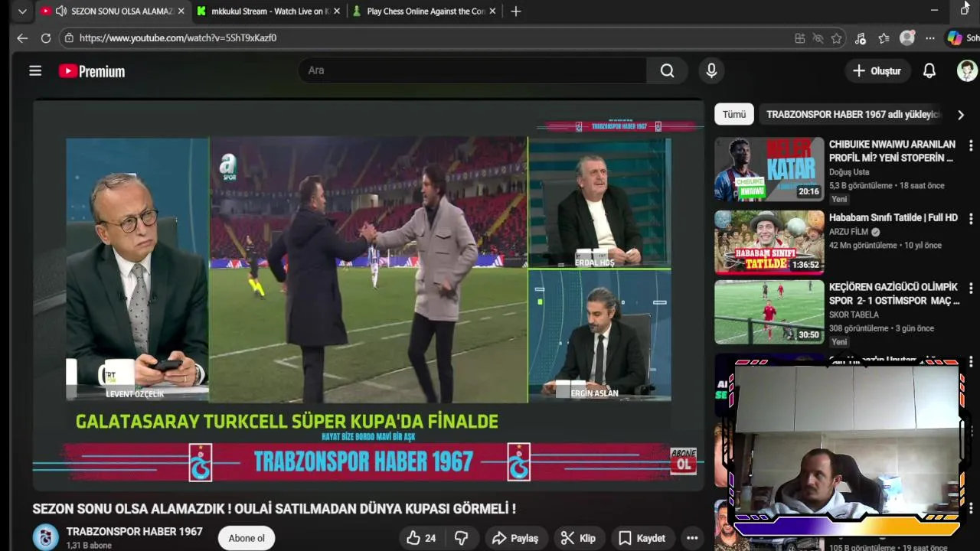Open KEÇİÖREN GAZİGÜCÜ OLİMPİK SPOR video title
The width and height of the screenshot is (980, 551).
tap(894, 294)
